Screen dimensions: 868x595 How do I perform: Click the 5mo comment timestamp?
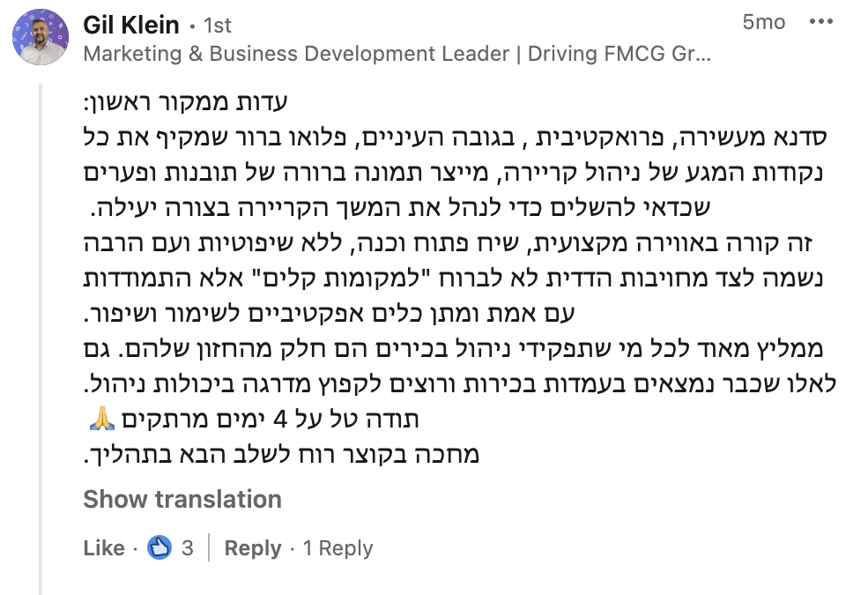coord(763,23)
